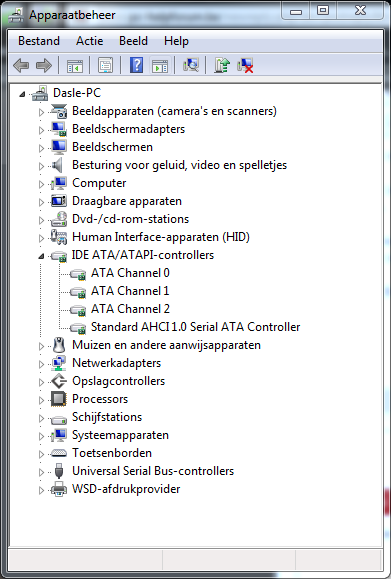Open the Bestand menu
The height and width of the screenshot is (579, 391).
tap(39, 41)
